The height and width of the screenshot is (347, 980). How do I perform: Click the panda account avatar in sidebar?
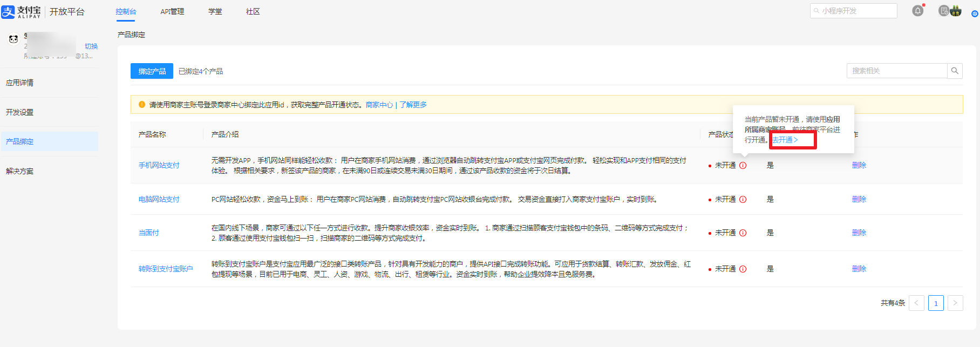point(13,39)
